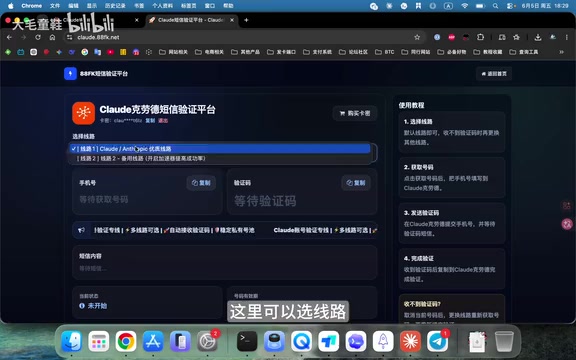Click the 短信内容 message box
Screen dimensions: 576x360
[224, 262]
